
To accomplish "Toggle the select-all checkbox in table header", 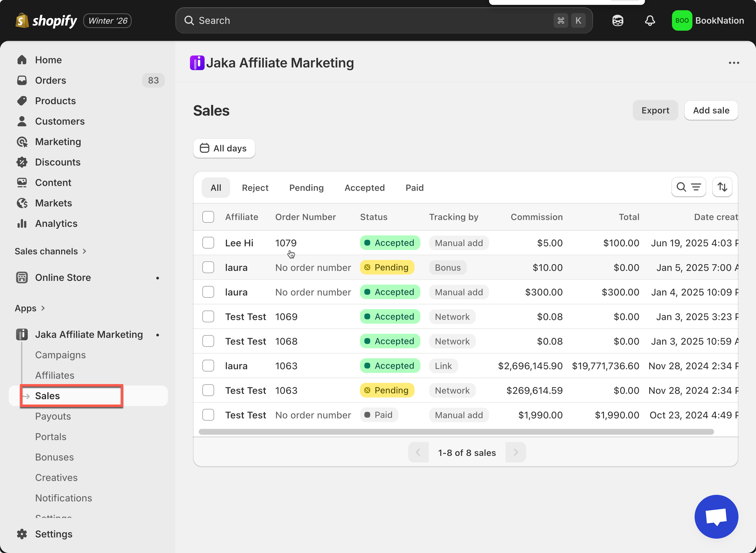I will click(208, 217).
